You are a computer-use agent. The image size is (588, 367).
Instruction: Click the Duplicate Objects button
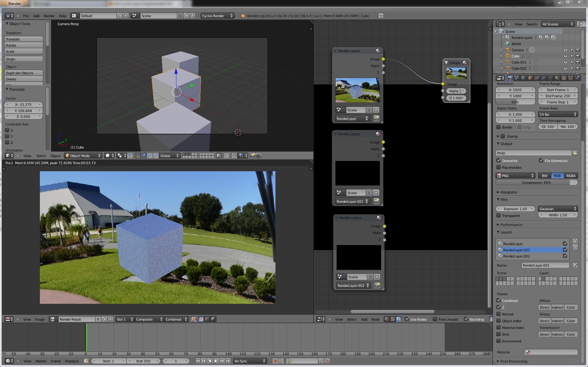coord(24,73)
